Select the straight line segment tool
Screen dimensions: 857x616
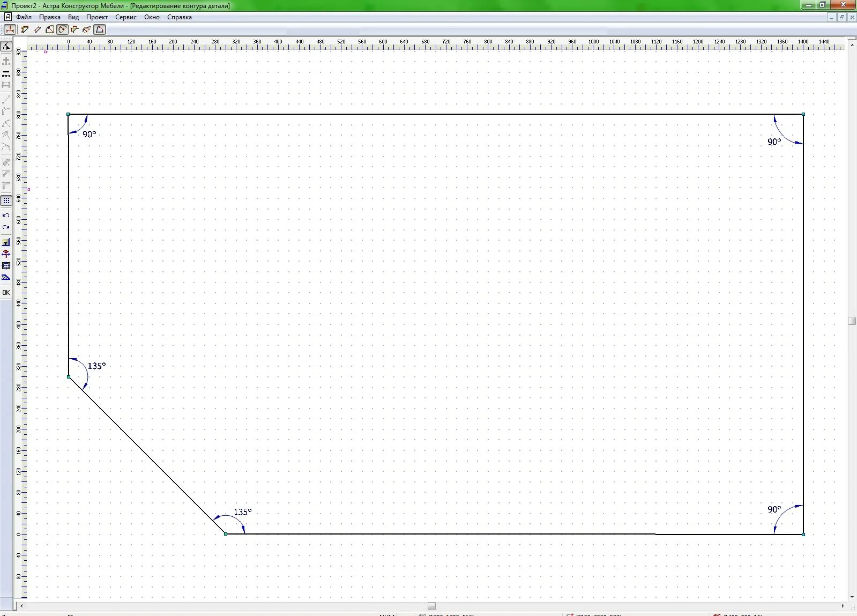click(x=6, y=99)
